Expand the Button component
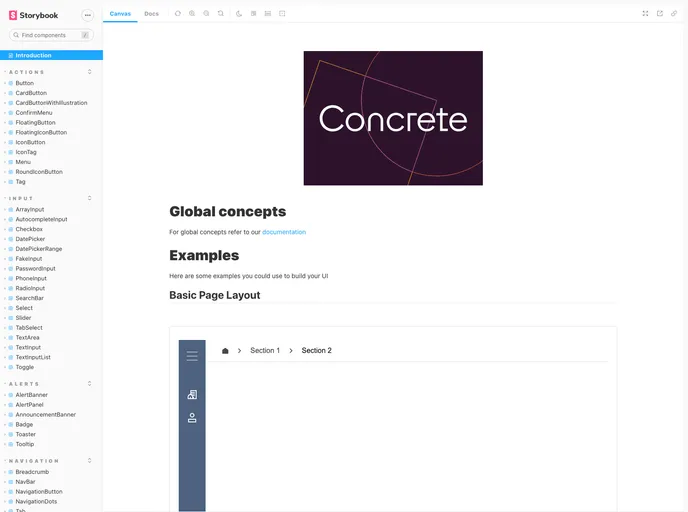Viewport: 688px width, 512px height. tap(25, 83)
